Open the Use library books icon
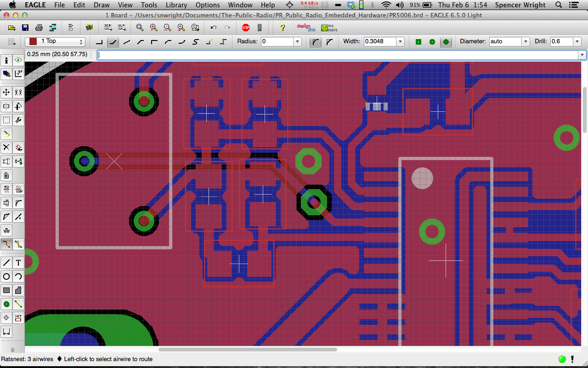This screenshot has height=368, width=588. coord(89,28)
